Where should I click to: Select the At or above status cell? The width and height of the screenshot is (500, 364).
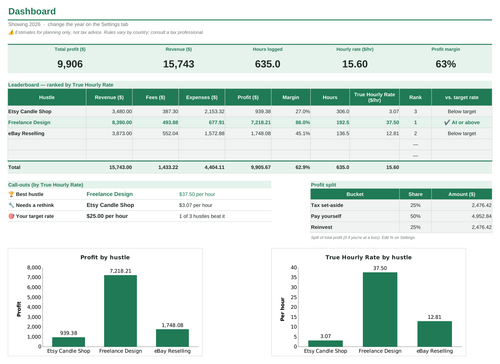coord(462,122)
